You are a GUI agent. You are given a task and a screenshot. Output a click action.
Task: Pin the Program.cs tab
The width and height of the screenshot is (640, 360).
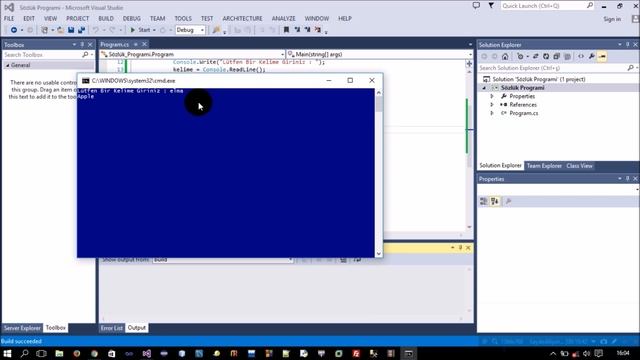[136, 44]
